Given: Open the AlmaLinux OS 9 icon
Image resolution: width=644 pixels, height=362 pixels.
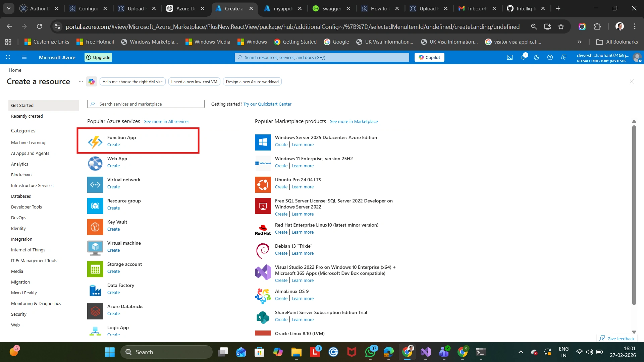Looking at the screenshot, I should (x=263, y=296).
